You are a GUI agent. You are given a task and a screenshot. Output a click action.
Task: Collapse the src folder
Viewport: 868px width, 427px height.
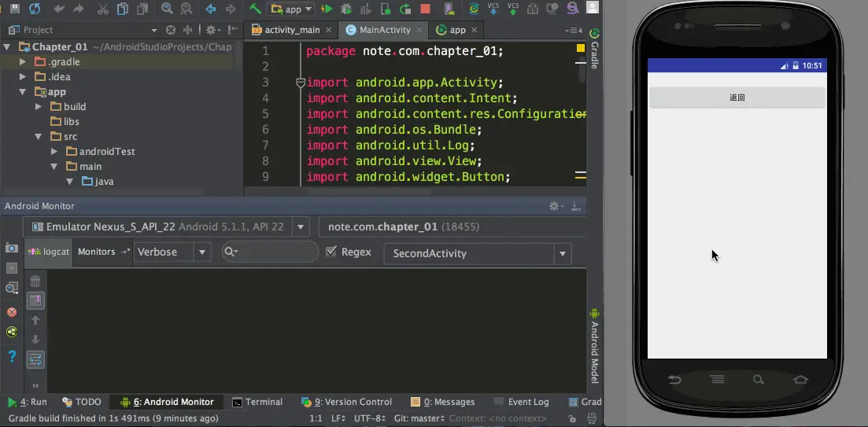coord(39,137)
